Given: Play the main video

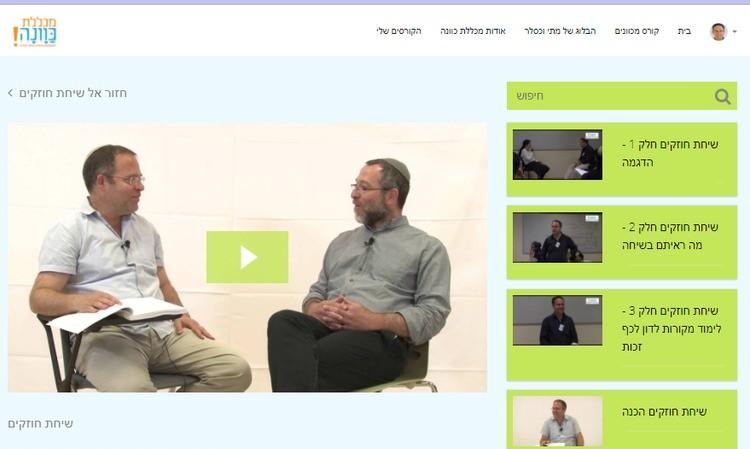Looking at the screenshot, I should (x=247, y=257).
